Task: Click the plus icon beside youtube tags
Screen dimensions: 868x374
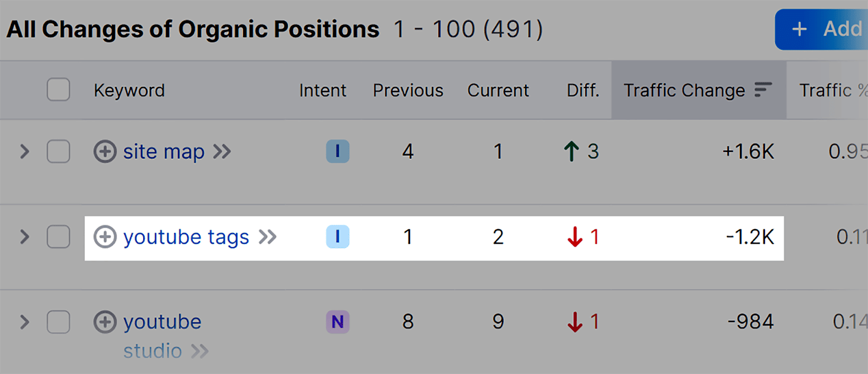Action: (x=105, y=237)
